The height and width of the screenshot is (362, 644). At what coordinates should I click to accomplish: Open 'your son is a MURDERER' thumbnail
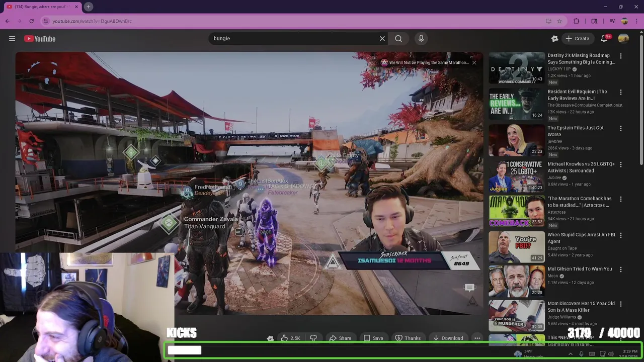[517, 316]
